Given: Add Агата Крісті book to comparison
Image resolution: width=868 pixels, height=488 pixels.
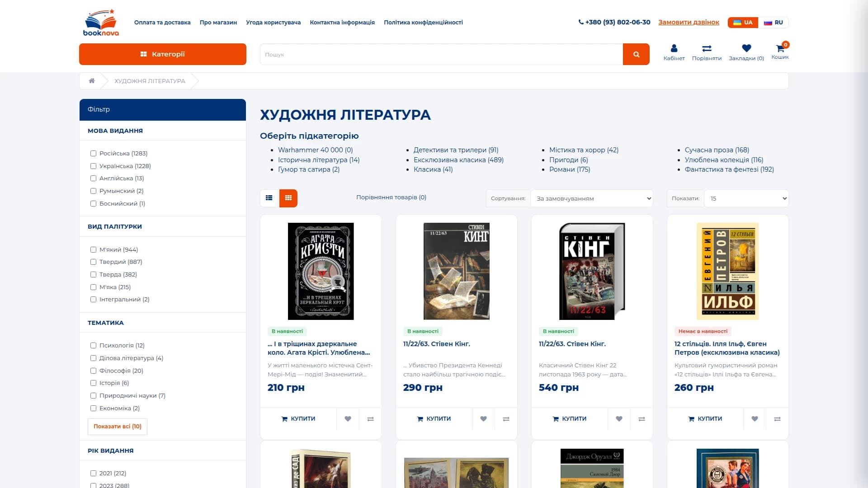Looking at the screenshot, I should (x=370, y=419).
